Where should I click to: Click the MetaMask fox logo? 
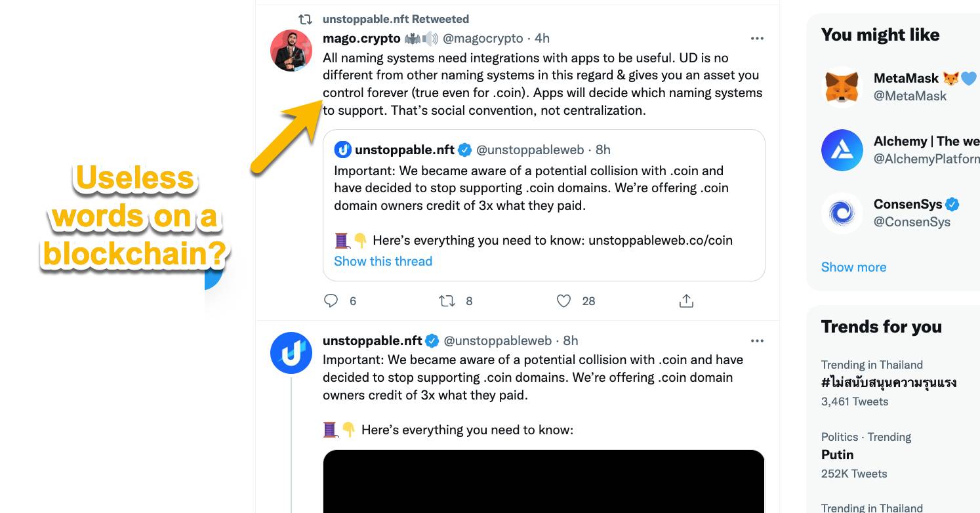click(842, 87)
